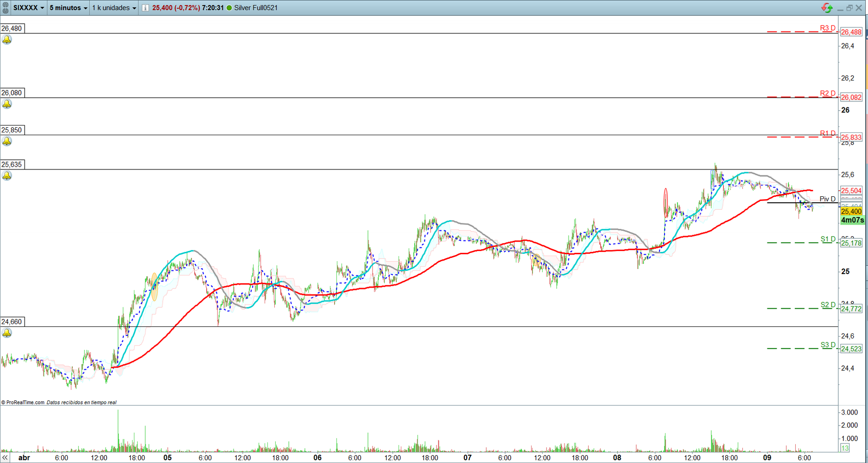Click the green volume value box 13
The width and height of the screenshot is (868, 463).
coord(845,448)
